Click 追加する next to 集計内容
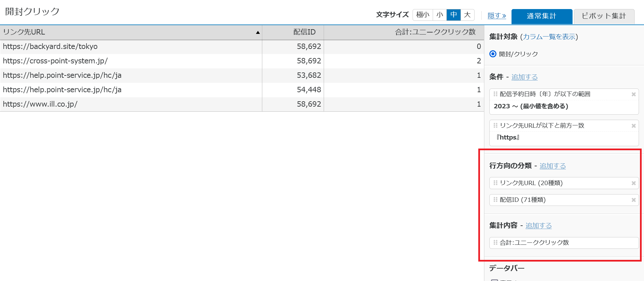644x281 pixels. click(x=538, y=225)
